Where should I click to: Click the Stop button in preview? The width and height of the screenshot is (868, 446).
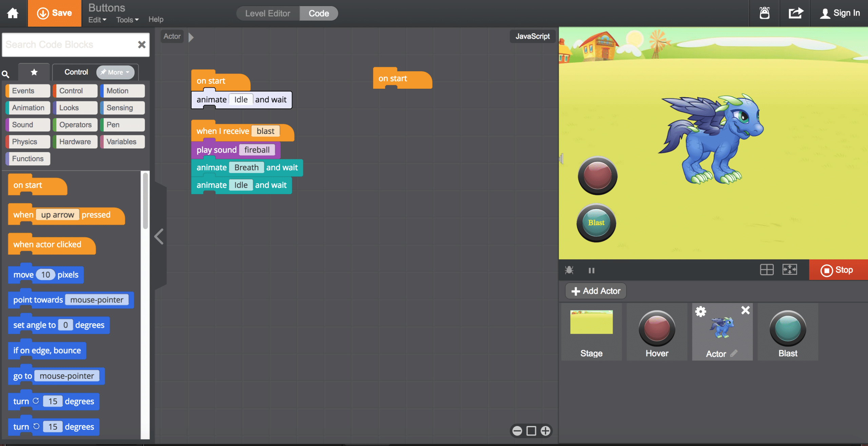[x=838, y=270]
